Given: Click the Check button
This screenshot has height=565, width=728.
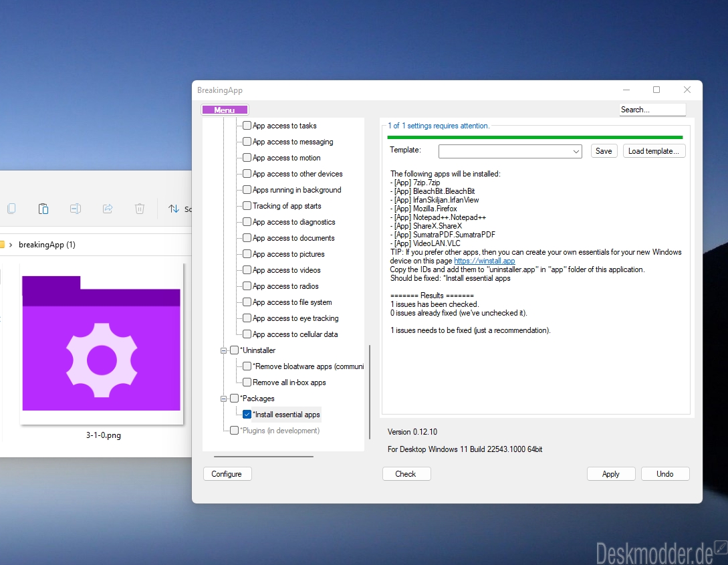Looking at the screenshot, I should [406, 473].
